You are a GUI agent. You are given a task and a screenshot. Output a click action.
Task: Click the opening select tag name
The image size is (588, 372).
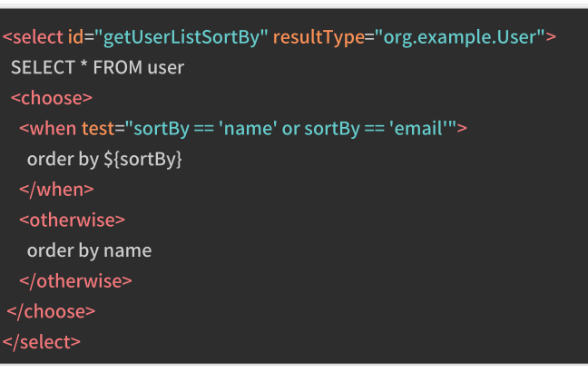36,38
